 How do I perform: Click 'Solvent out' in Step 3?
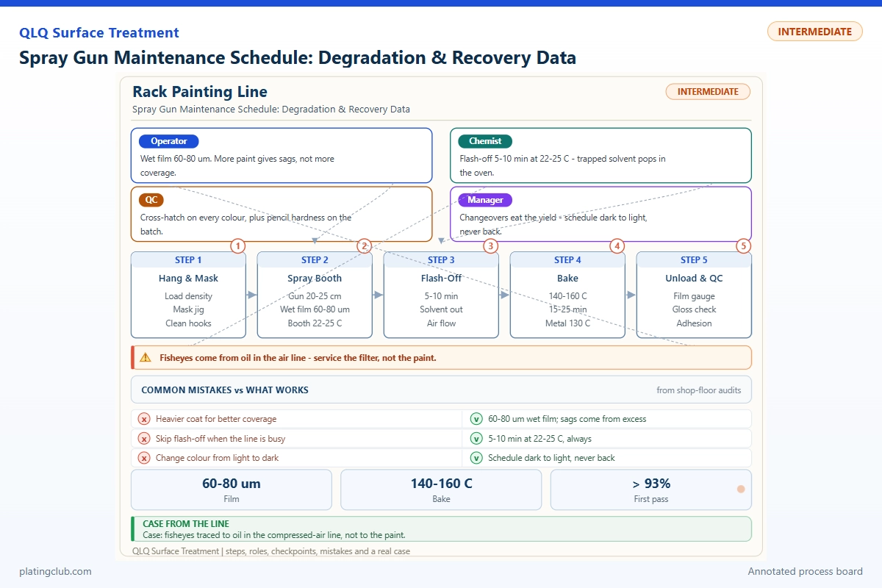coord(441,309)
